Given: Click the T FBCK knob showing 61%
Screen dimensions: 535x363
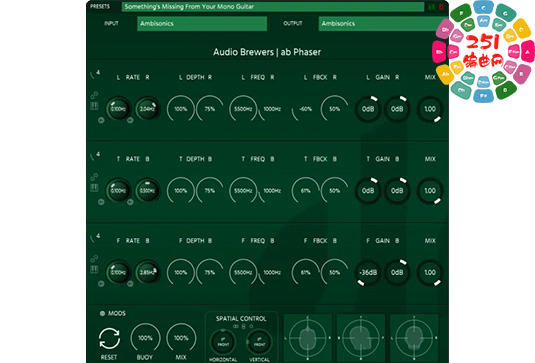Looking at the screenshot, I should tap(305, 191).
